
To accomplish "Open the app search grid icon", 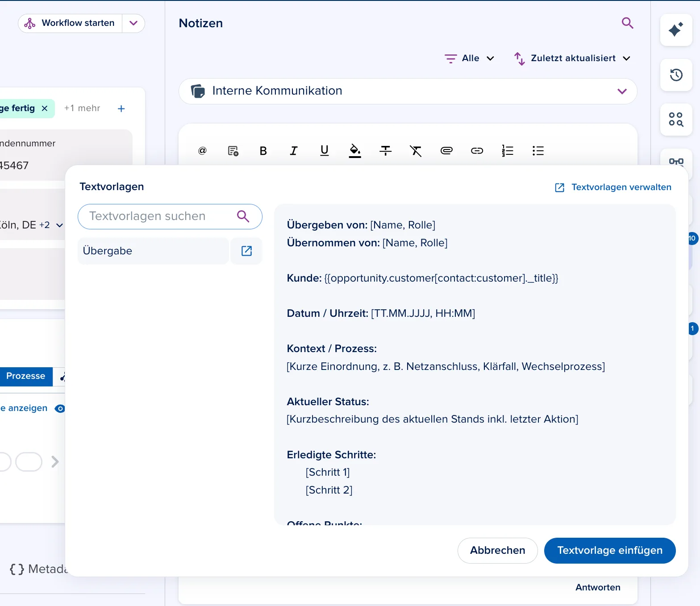I will [x=676, y=119].
